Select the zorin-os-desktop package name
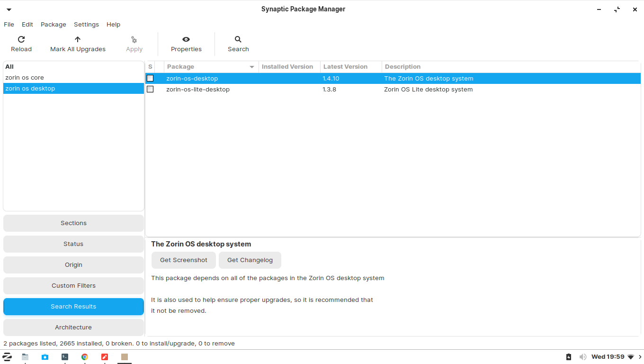The image size is (644, 364). coord(192,79)
